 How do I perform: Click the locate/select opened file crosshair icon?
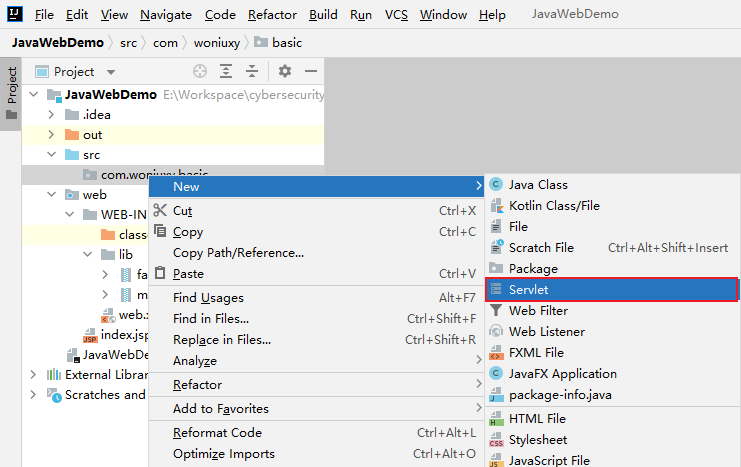coord(200,71)
